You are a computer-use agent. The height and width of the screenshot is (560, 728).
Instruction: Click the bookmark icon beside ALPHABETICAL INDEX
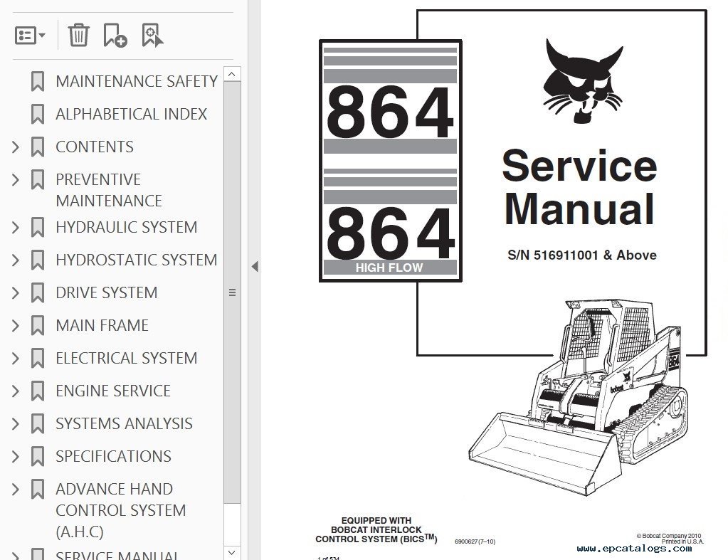coord(38,115)
